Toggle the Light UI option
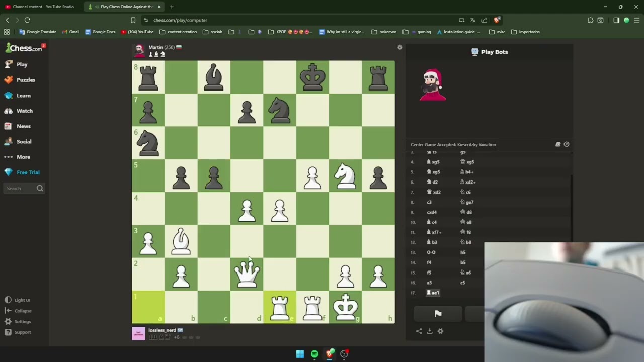 click(x=18, y=300)
